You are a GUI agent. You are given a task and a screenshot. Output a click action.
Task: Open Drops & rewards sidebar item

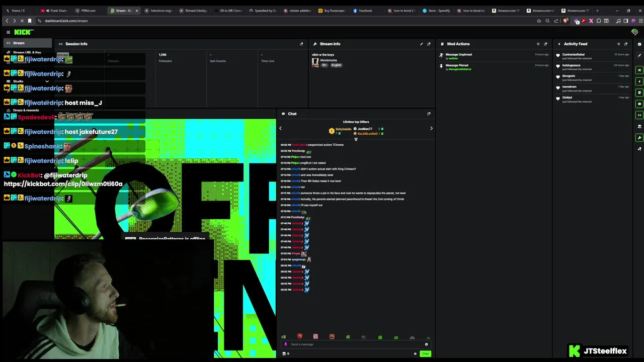point(26,110)
